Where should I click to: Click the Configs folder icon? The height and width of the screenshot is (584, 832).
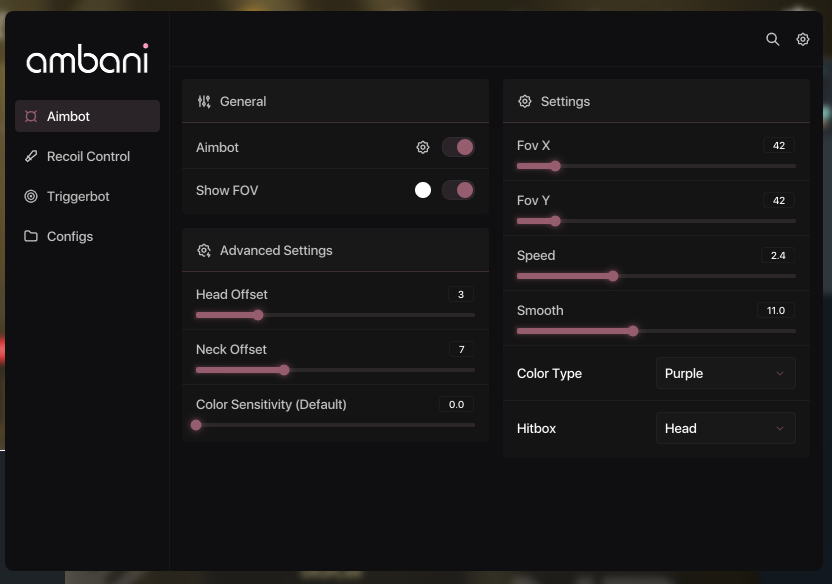31,236
